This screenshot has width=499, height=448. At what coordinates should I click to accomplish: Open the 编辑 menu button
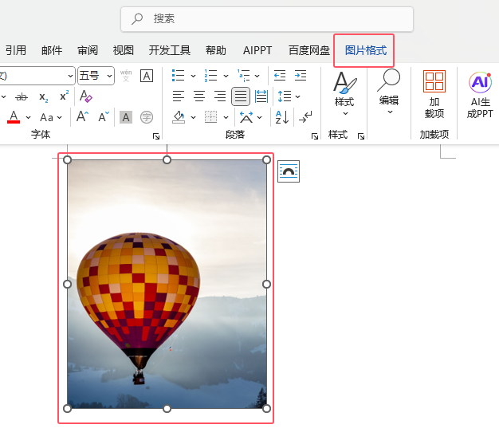(x=389, y=92)
